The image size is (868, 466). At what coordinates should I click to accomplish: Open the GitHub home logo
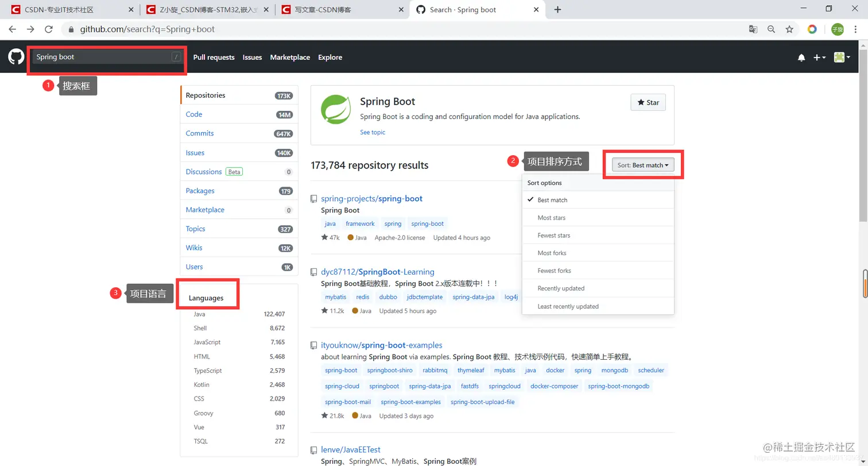pos(16,57)
